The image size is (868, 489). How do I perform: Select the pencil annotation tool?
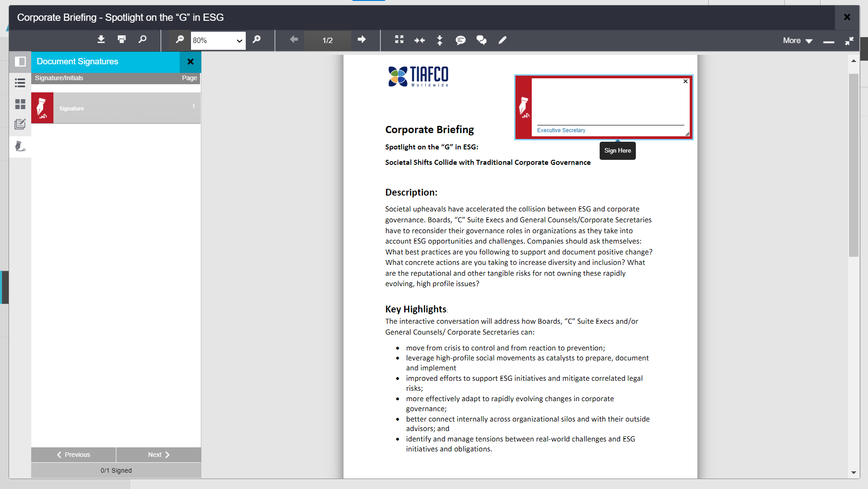[502, 40]
